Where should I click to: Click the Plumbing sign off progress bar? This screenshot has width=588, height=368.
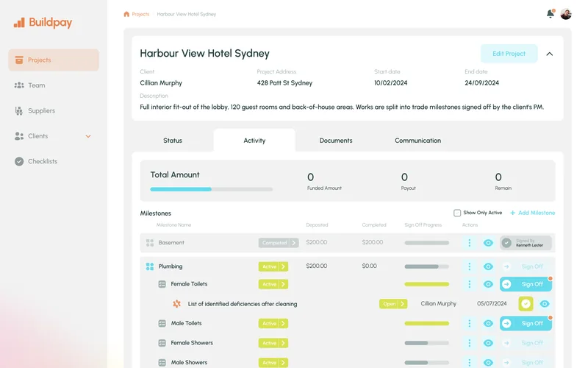(x=426, y=266)
